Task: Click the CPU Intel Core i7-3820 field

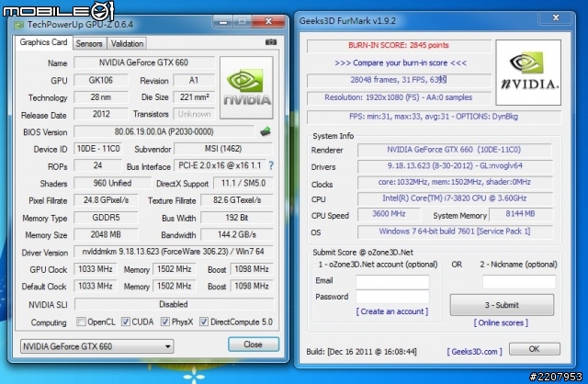Action: coord(455,198)
